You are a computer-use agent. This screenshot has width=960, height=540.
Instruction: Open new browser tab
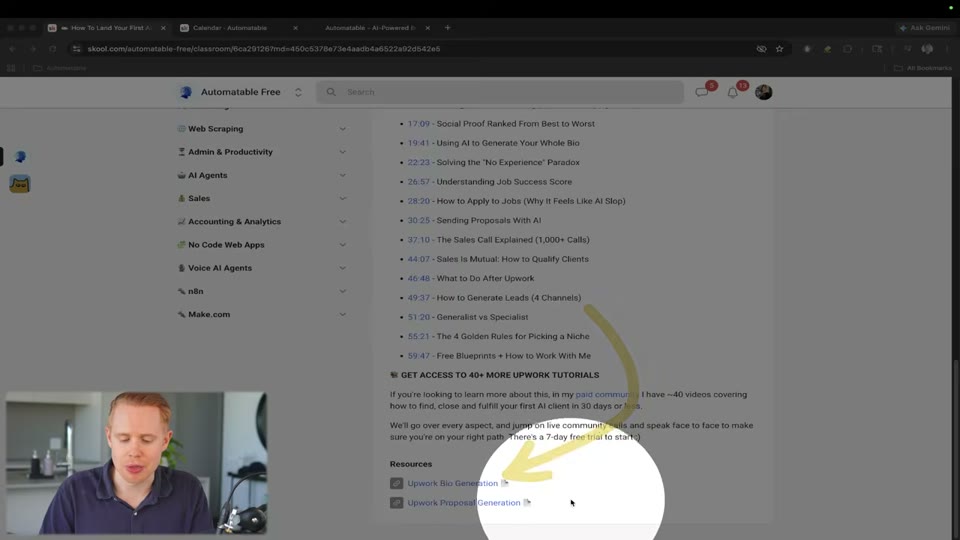click(448, 28)
